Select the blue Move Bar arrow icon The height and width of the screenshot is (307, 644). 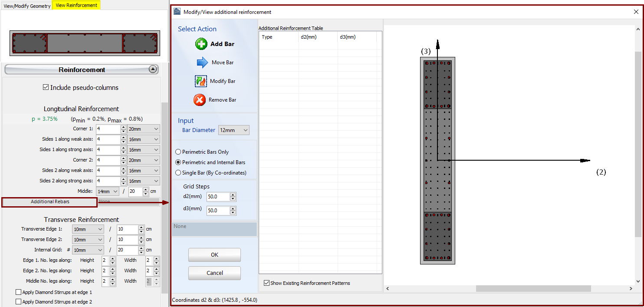(202, 63)
